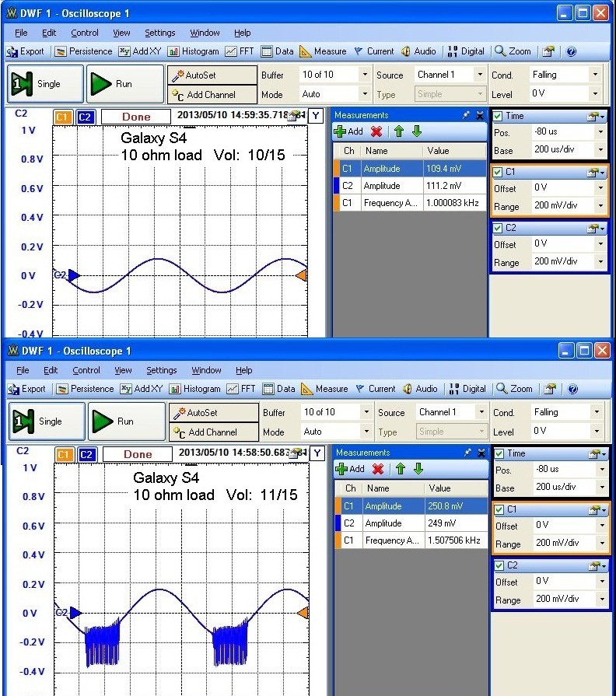
Task: Open Control menu in top window
Action: pyautogui.click(x=84, y=33)
